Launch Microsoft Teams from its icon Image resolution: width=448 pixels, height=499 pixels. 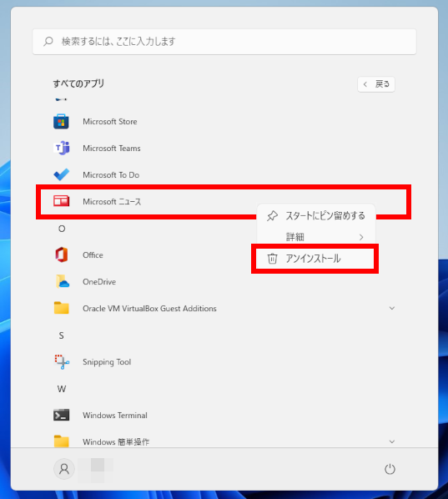pyautogui.click(x=61, y=148)
